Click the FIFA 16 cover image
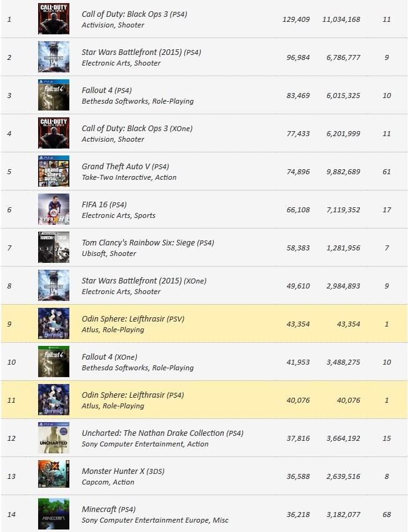Viewport: 408px width, 532px height. 54,209
